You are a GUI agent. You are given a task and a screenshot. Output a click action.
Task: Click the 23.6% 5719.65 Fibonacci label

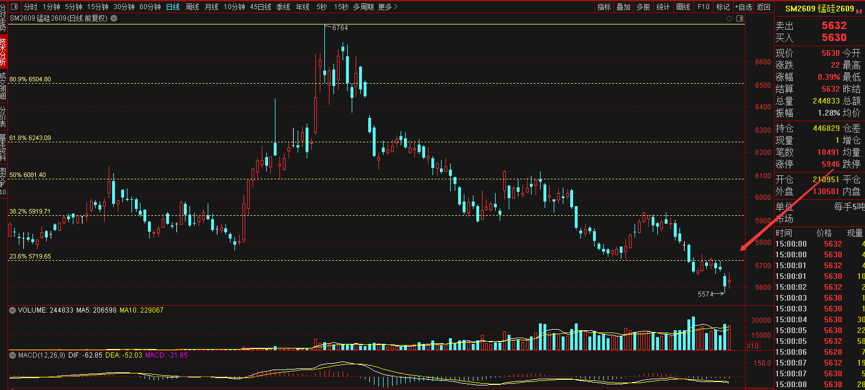(x=31, y=257)
